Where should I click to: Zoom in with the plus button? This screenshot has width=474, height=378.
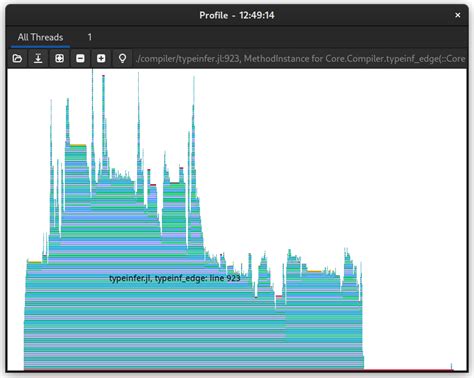point(101,59)
